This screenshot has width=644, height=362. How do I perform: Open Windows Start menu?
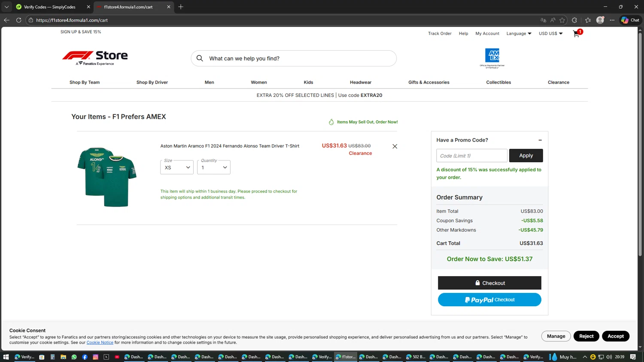click(6, 357)
